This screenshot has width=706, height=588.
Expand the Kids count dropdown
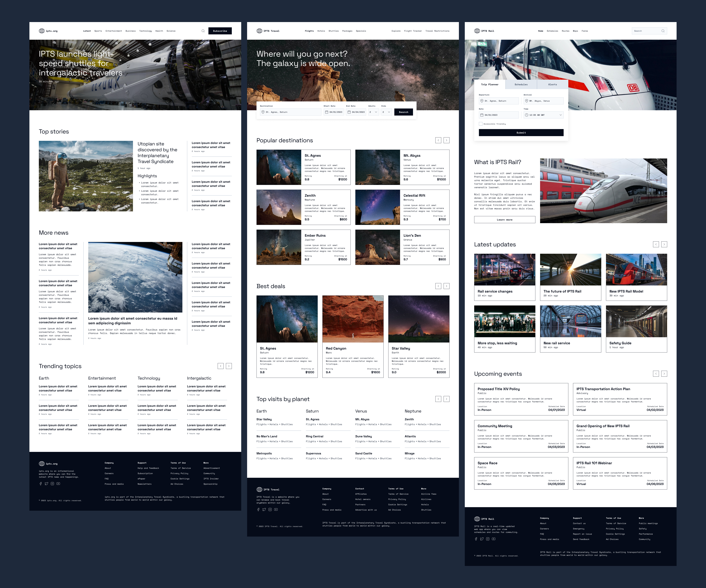pos(387,112)
